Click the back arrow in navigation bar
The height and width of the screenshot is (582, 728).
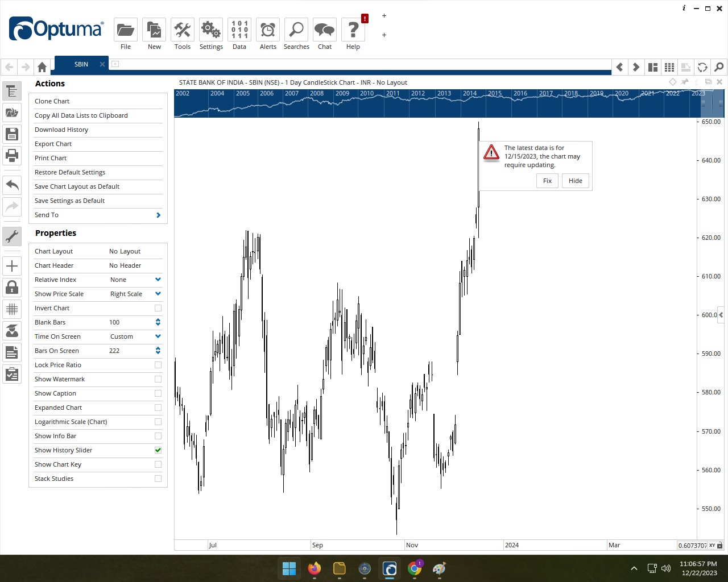click(9, 67)
